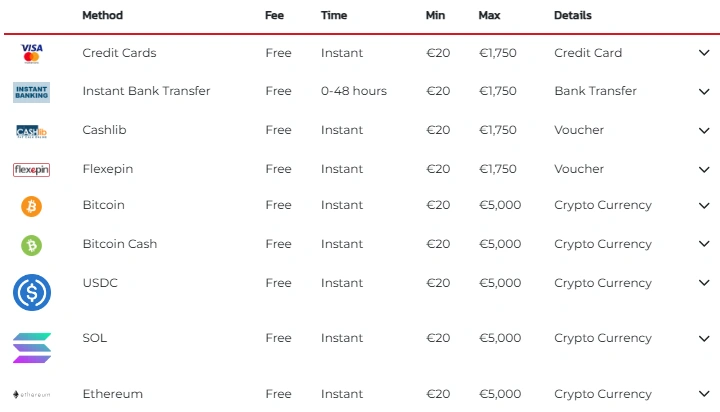The height and width of the screenshot is (412, 720).
Task: Select the green Bitcoin Cash icon
Action: point(32,245)
